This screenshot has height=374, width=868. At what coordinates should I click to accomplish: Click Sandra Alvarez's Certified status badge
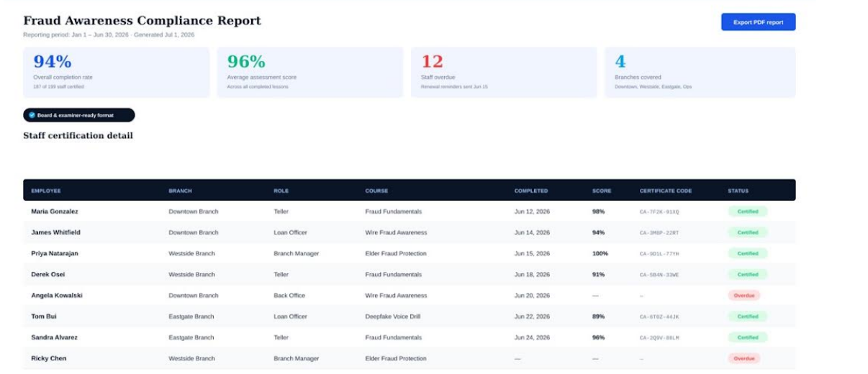coord(748,337)
